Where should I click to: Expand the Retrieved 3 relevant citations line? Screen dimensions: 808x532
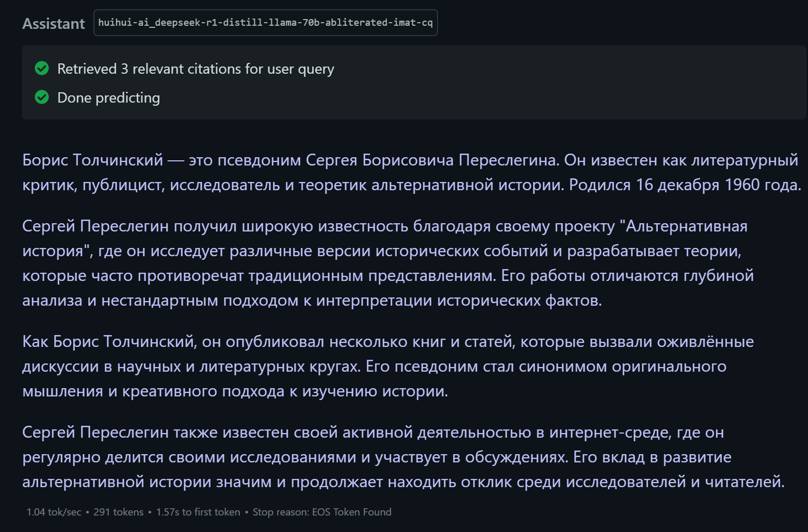pyautogui.click(x=196, y=69)
